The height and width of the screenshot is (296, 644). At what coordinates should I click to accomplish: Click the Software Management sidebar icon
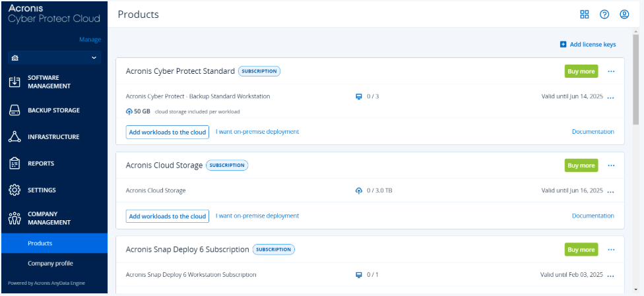(15, 82)
